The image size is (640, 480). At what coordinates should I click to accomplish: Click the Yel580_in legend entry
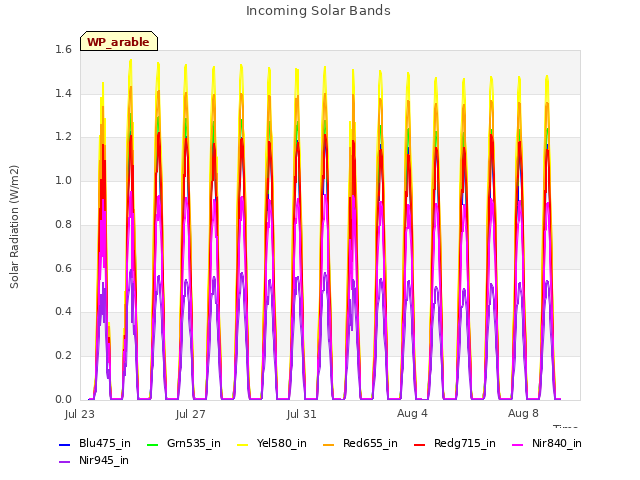pyautogui.click(x=272, y=444)
